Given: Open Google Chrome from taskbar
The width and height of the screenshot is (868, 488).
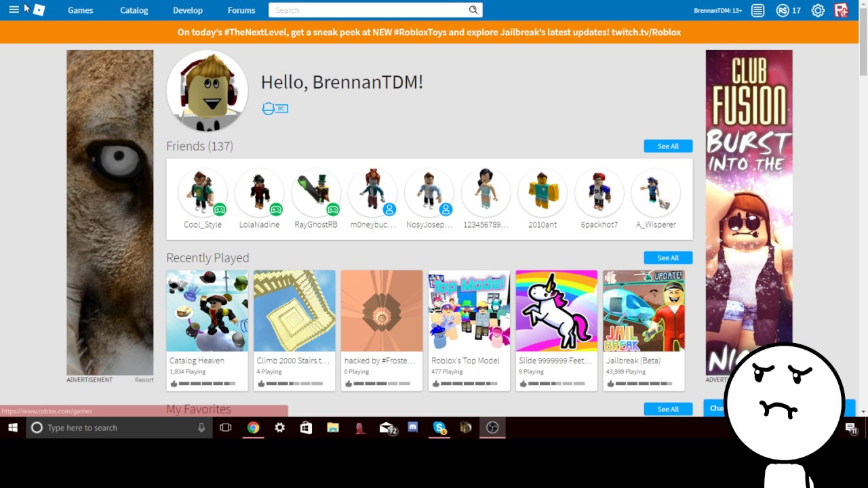Looking at the screenshot, I should coord(253,428).
